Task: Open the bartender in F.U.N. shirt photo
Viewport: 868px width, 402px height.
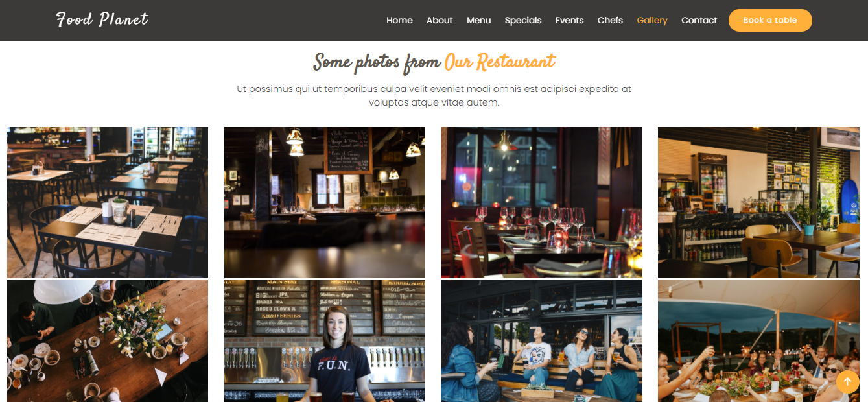Action: click(325, 341)
